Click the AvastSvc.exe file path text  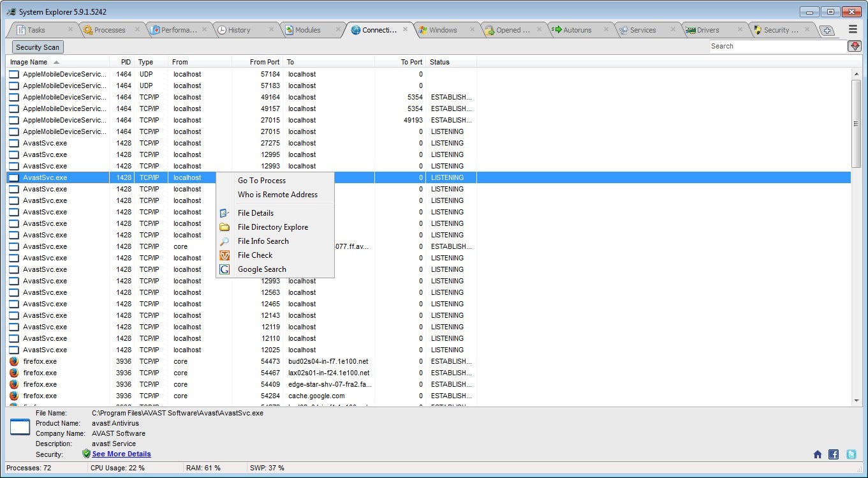click(x=177, y=413)
